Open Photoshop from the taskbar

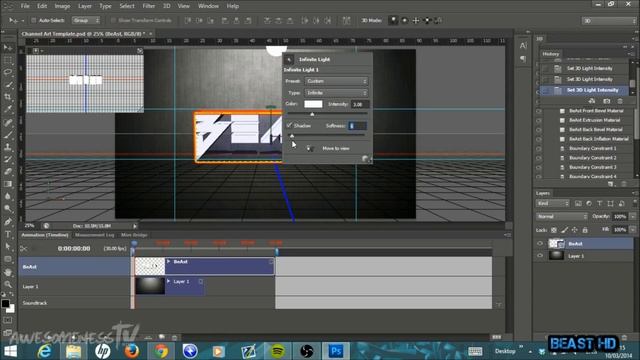(x=336, y=351)
